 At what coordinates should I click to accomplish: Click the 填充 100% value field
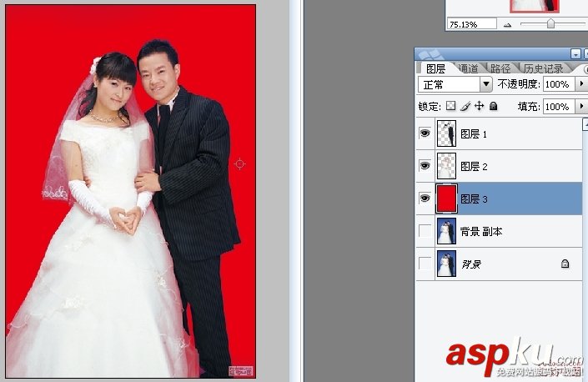pyautogui.click(x=558, y=107)
